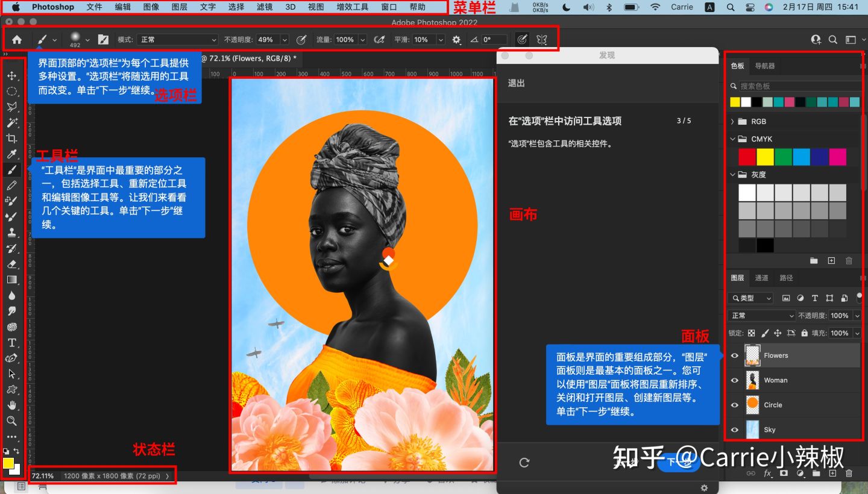This screenshot has width=868, height=494.
Task: Select the Move tool
Action: (12, 76)
